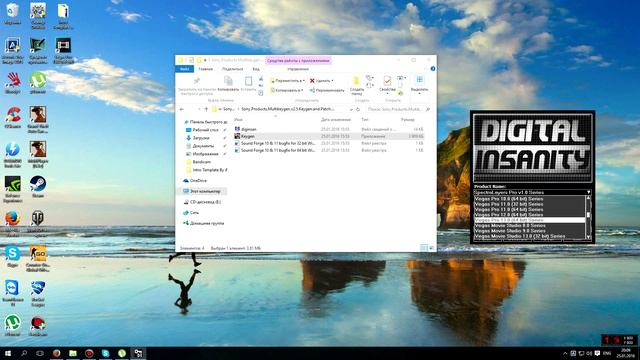640x360 pixels.
Task: Open the TeamViewer desktop icon
Action: click(x=13, y=293)
